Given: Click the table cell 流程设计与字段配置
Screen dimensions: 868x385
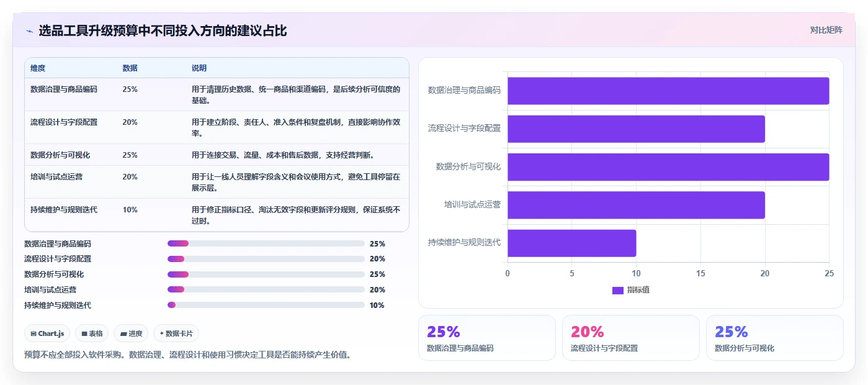Looking at the screenshot, I should pos(64,122).
